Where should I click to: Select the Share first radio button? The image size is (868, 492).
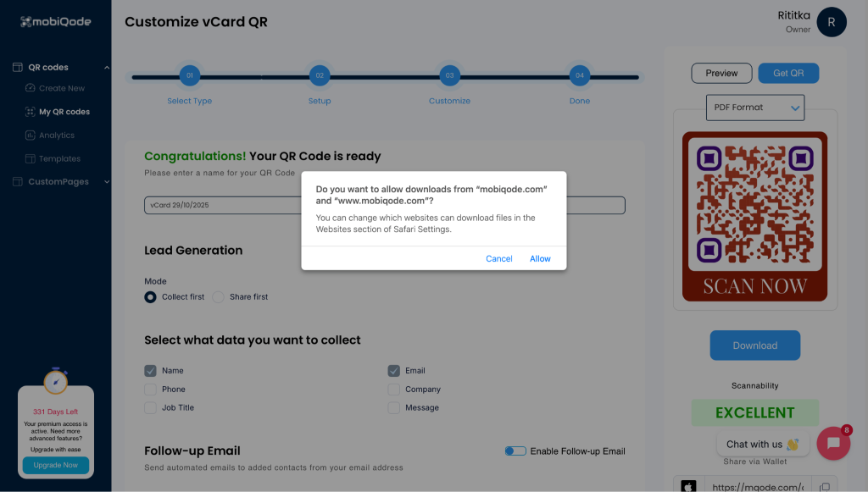click(x=218, y=297)
